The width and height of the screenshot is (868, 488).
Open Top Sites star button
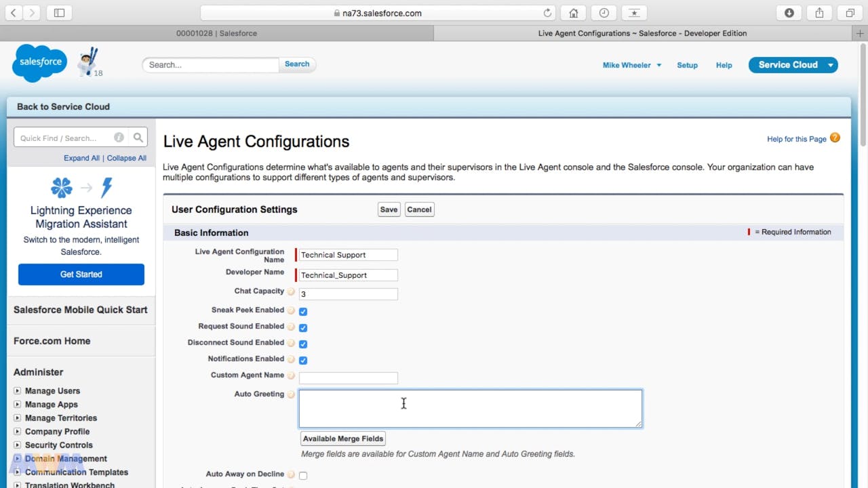(634, 13)
